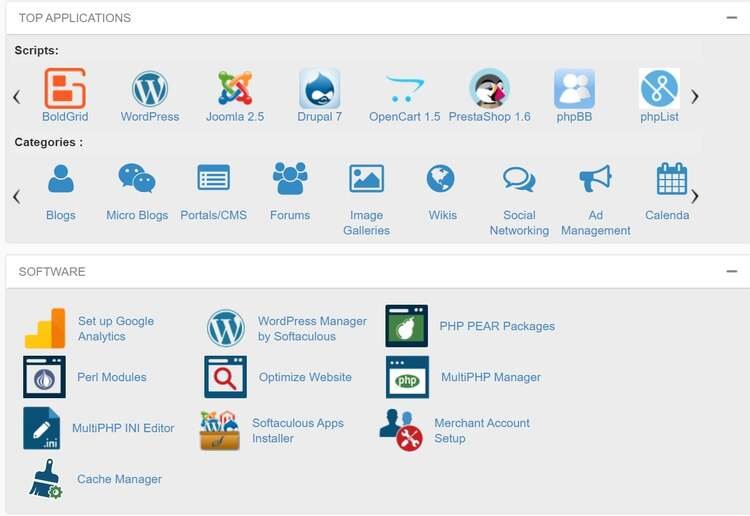
Task: Collapse the Software panel
Action: [731, 271]
